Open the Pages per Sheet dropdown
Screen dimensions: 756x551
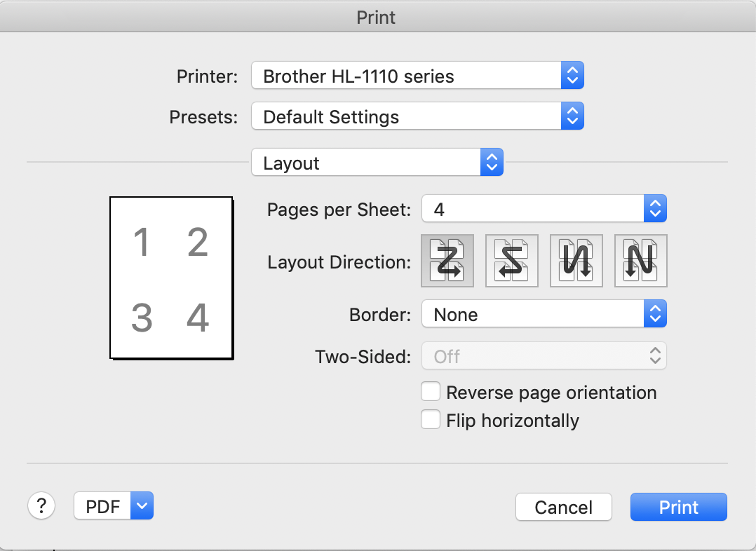point(544,208)
